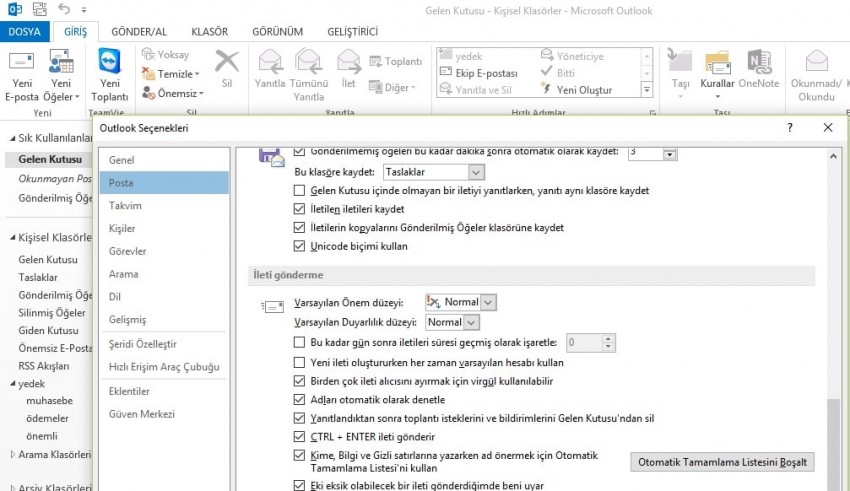850x491 pixels.
Task: Open the autosave minutes dropdown
Action: [669, 154]
